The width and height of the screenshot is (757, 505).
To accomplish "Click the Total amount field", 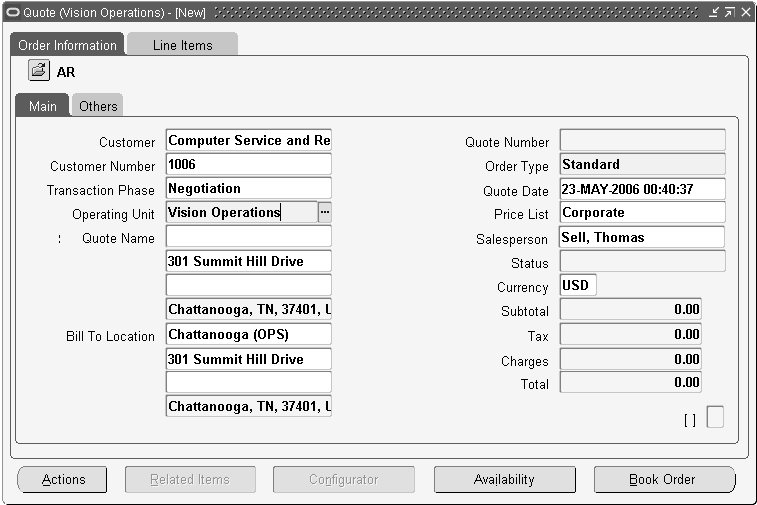I will [631, 382].
